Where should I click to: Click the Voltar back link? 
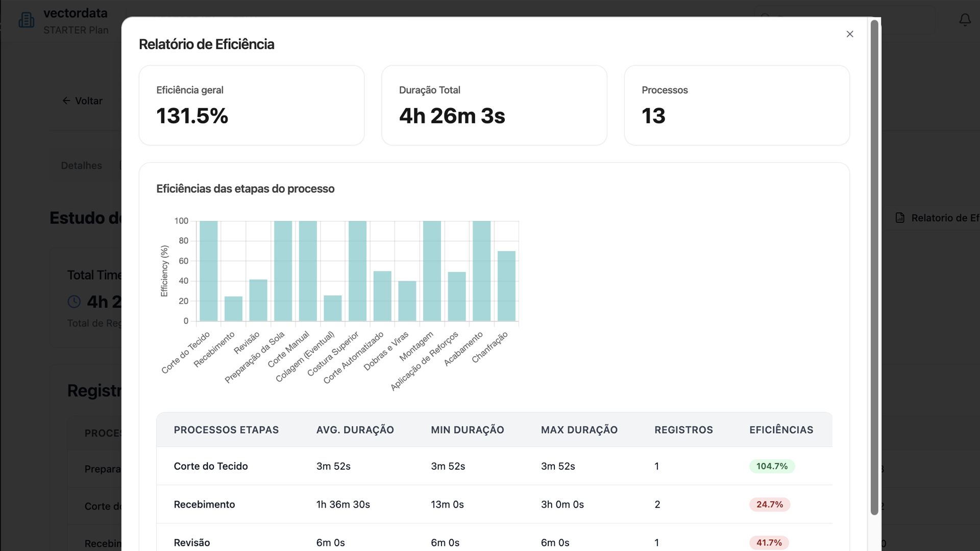(88, 101)
